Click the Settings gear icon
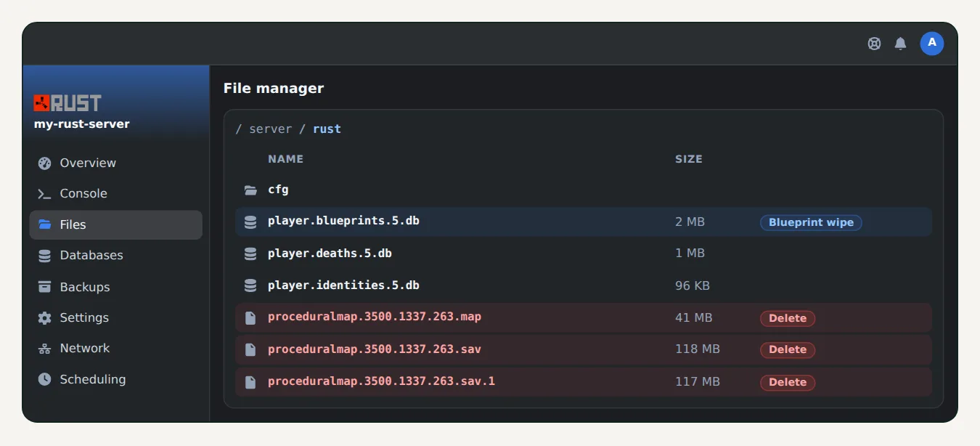Image resolution: width=980 pixels, height=446 pixels. pos(45,318)
